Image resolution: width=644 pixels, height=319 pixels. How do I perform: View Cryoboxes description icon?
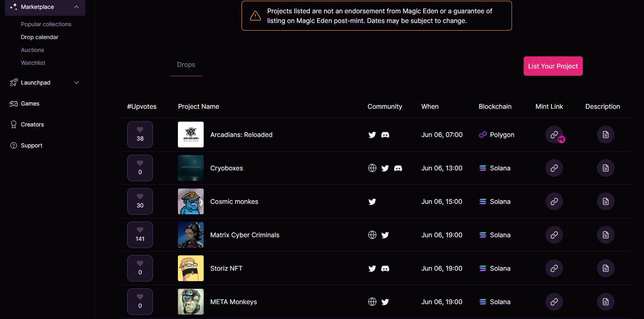605,168
